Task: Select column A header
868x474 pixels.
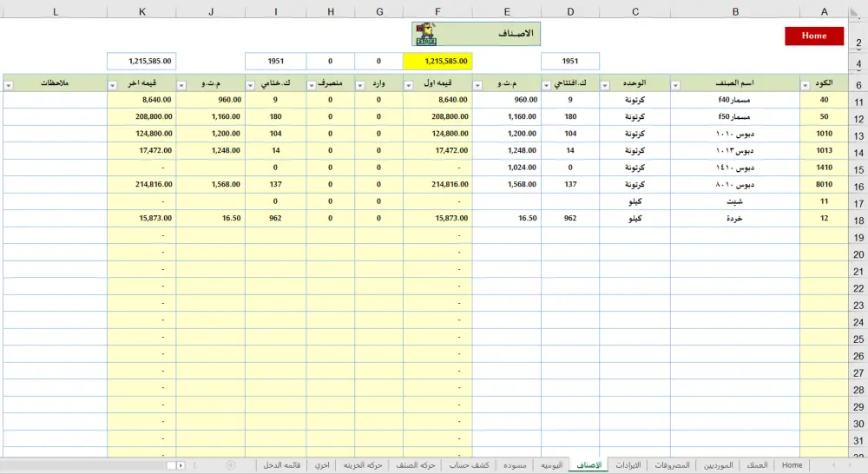Action: [x=825, y=11]
